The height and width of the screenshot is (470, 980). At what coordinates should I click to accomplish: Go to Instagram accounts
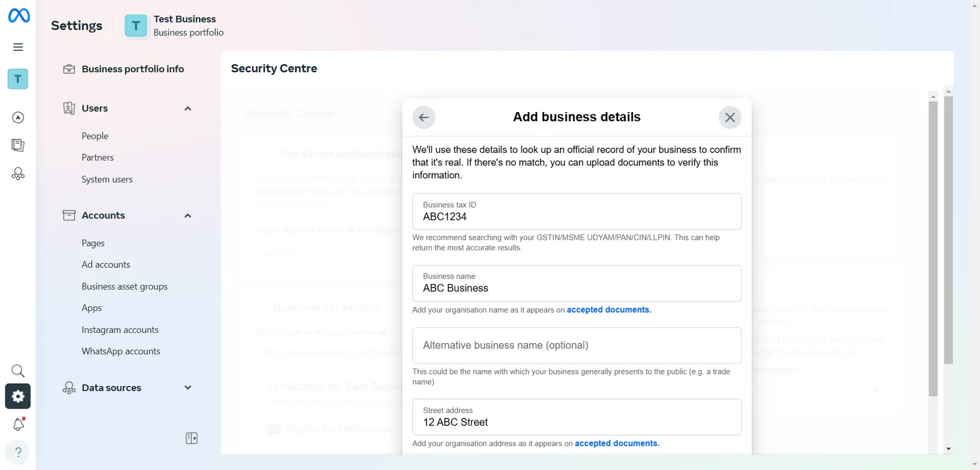coord(120,330)
